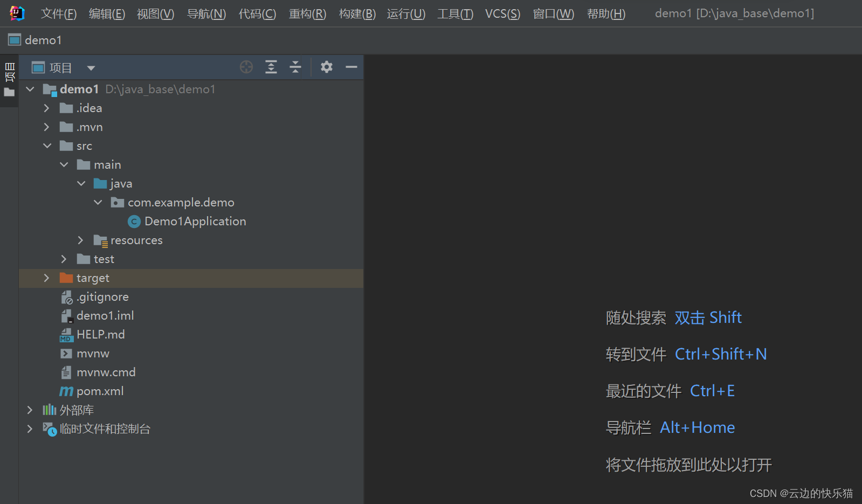Click the HELP.md markdown file icon

(x=66, y=335)
